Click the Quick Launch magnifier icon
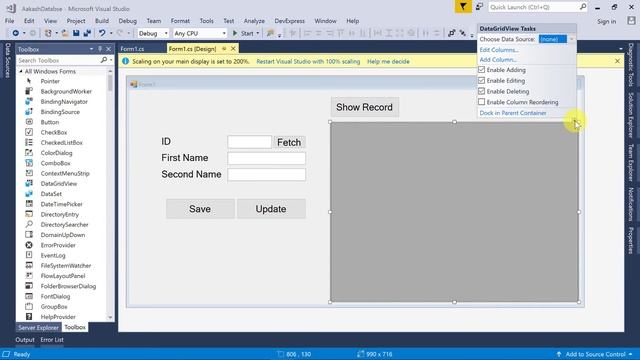640x360 pixels. pyautogui.click(x=583, y=7)
